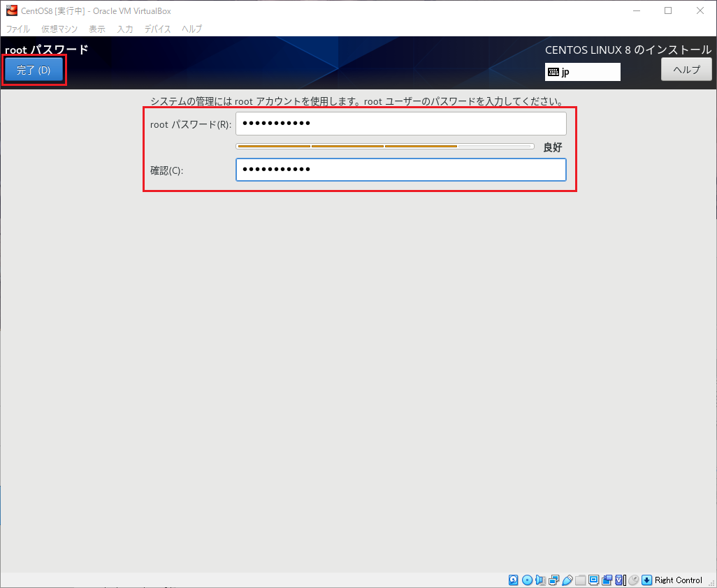Image resolution: width=717 pixels, height=588 pixels.
Task: Click the Right Control host key label
Action: [x=678, y=580]
